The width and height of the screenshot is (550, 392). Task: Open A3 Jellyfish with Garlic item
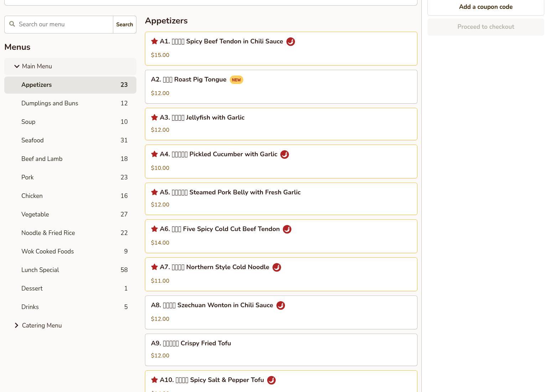[281, 124]
